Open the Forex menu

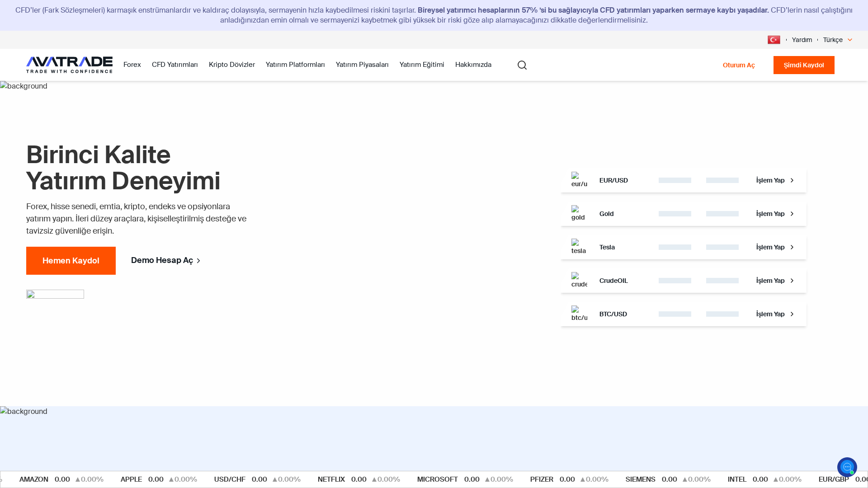[x=132, y=65]
